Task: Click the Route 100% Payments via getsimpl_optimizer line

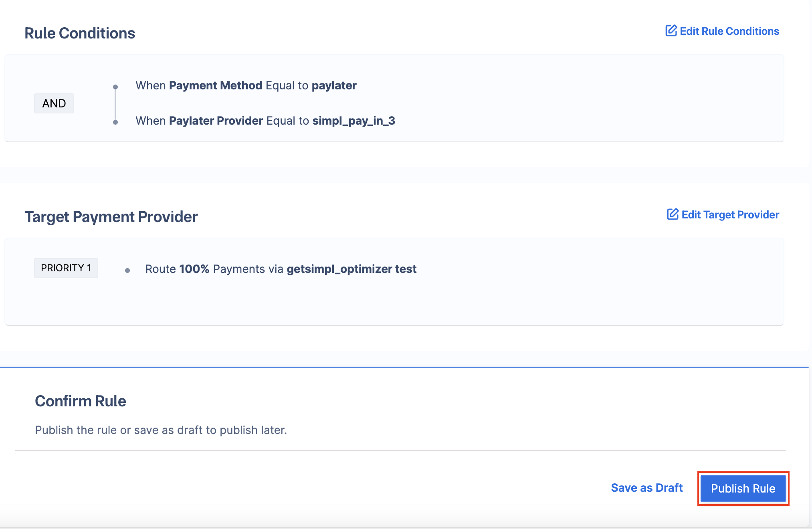Action: (x=281, y=269)
